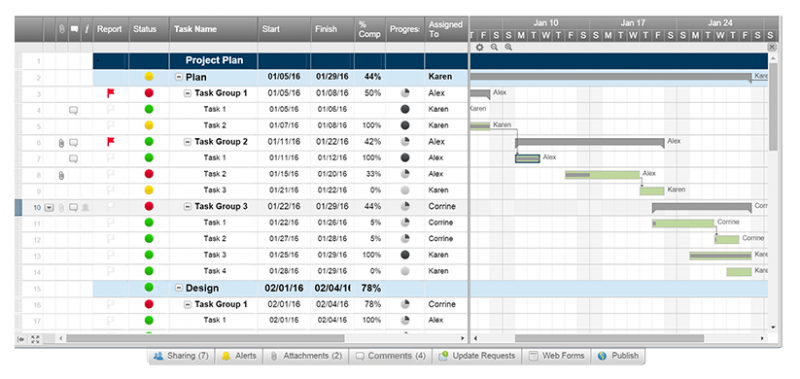Click the grid horizontal scrollbar
Screen dimensions: 800x379
205,338
